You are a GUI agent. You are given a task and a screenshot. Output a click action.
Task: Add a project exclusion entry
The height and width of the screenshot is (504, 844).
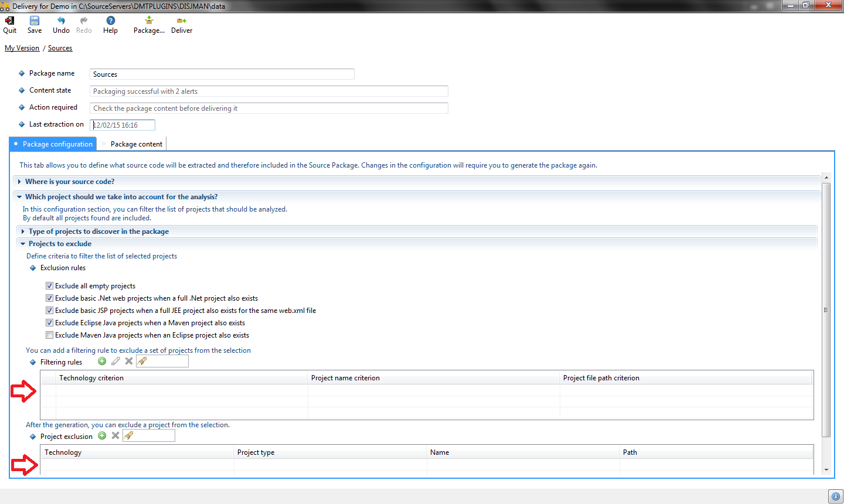pos(102,436)
